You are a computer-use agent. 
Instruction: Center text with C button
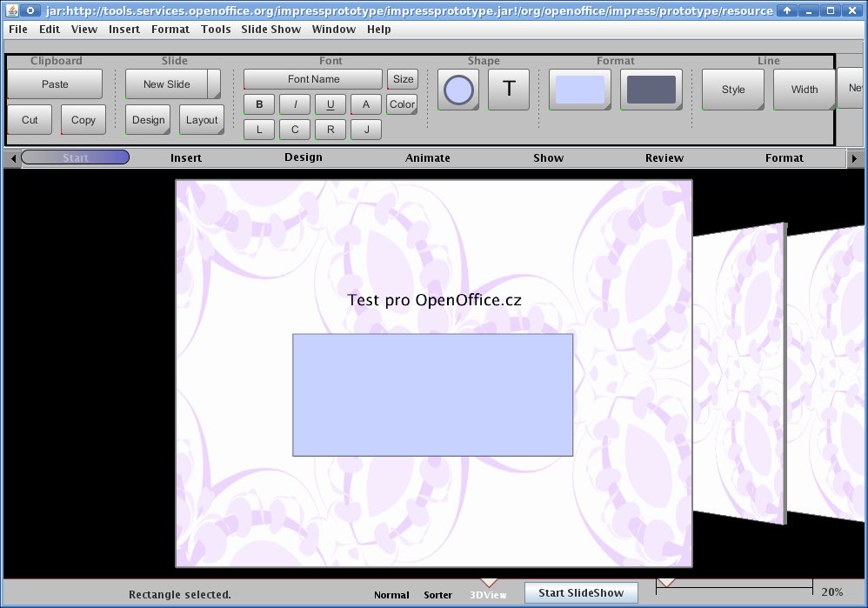tap(295, 130)
